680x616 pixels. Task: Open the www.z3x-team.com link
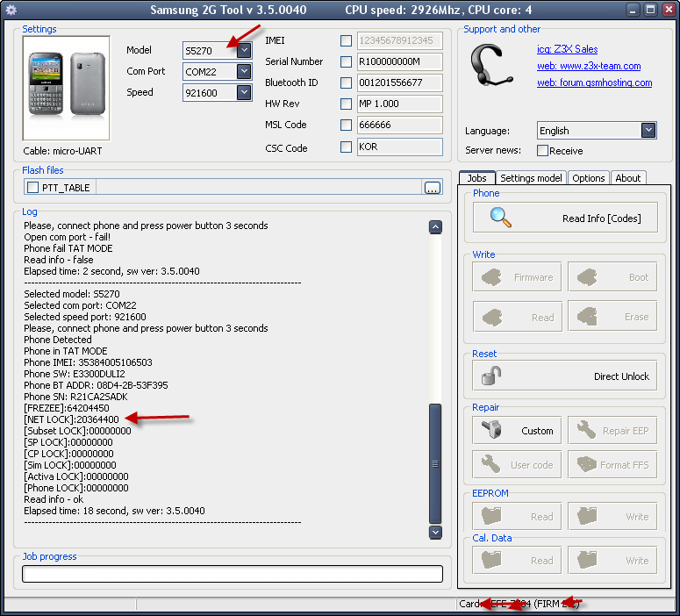(x=589, y=66)
